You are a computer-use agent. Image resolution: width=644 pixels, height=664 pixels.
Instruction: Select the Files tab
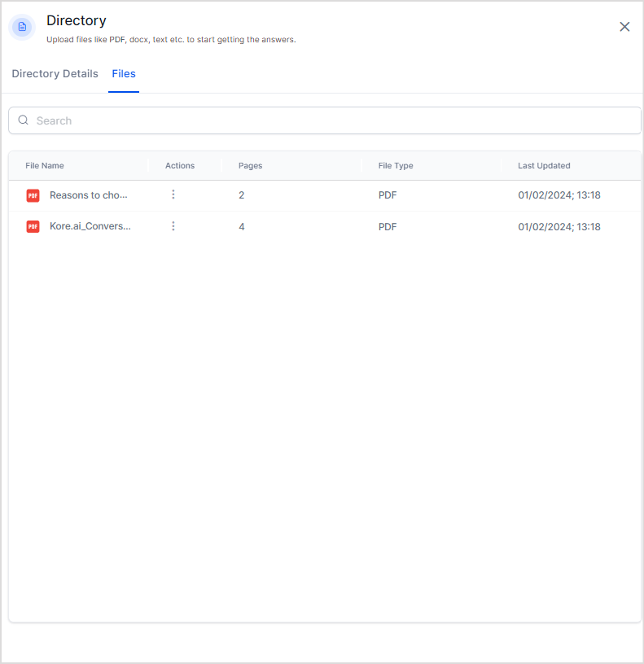(x=124, y=74)
